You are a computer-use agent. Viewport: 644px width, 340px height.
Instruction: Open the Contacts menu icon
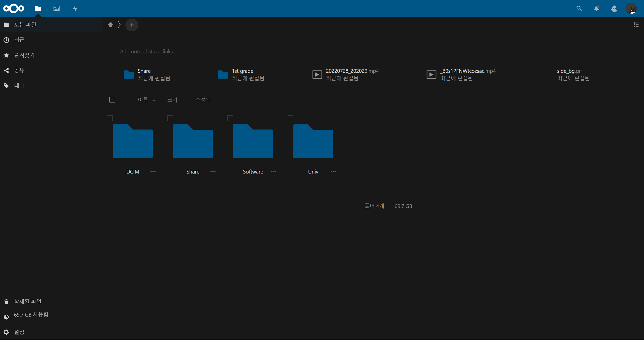pyautogui.click(x=614, y=9)
